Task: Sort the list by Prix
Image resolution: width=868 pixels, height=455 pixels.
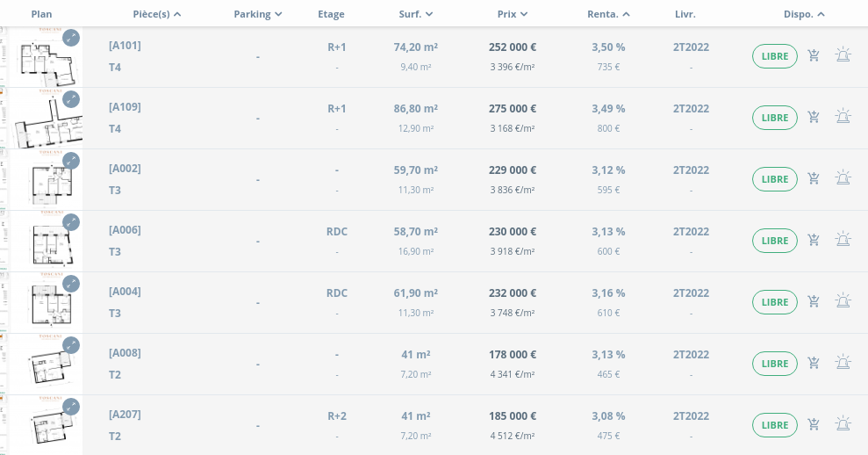Action: pos(512,14)
